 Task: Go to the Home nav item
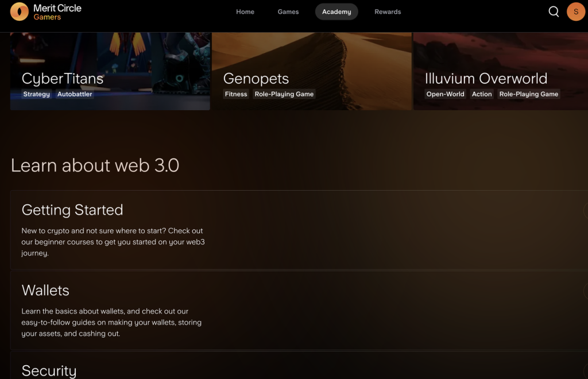[245, 11]
